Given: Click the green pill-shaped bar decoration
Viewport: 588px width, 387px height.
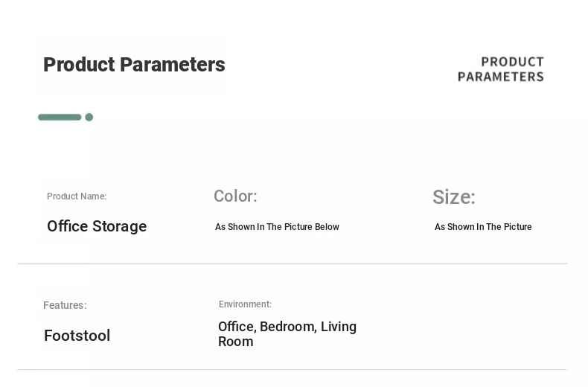Looking at the screenshot, I should [x=60, y=118].
